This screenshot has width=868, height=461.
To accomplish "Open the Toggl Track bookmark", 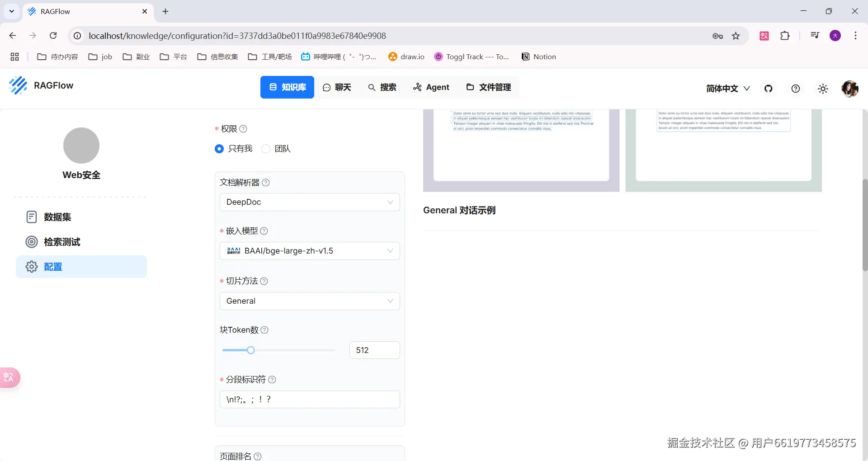I will click(472, 56).
